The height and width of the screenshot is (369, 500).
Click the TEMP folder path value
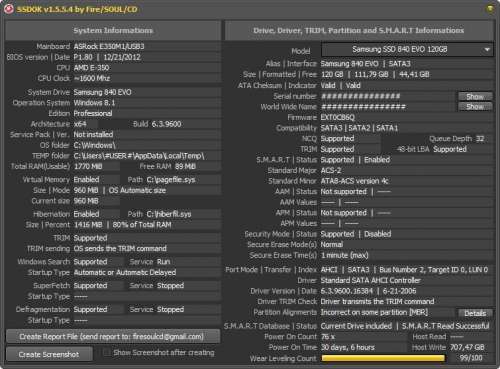[x=139, y=156]
